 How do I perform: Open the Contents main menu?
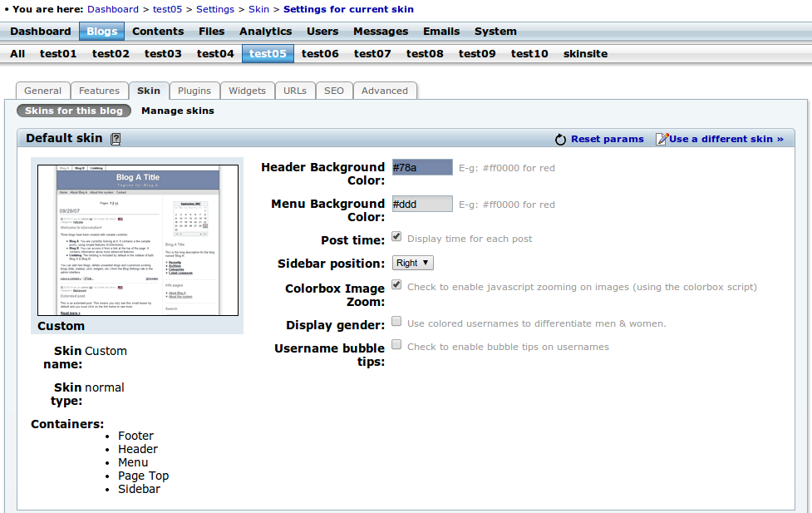158,31
